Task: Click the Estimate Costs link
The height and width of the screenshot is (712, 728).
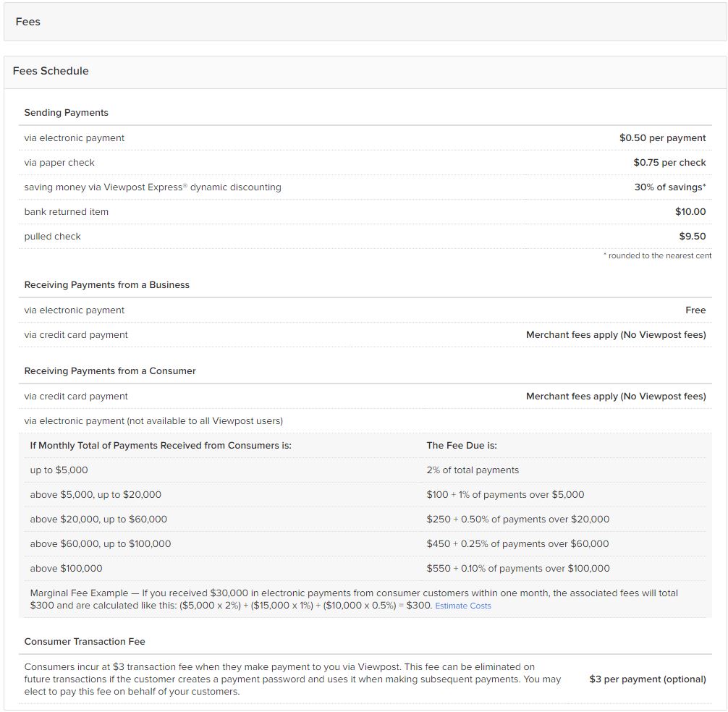Action: 462,606
